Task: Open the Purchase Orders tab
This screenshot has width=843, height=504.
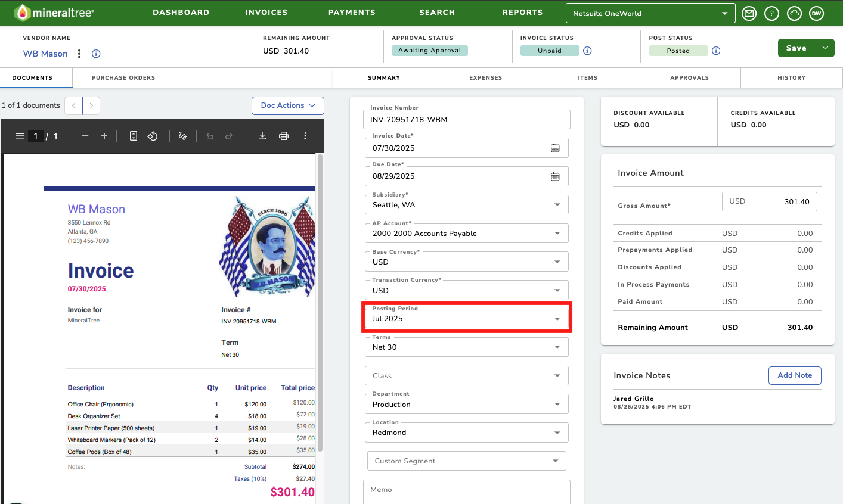Action: point(123,78)
